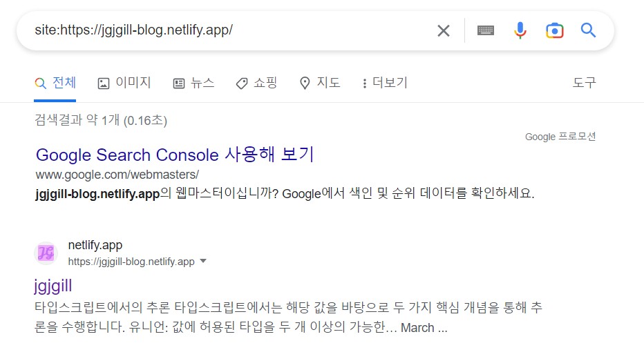This screenshot has width=644, height=361.
Task: Click the 타입스크립트에서의 추론 snippet text
Action: click(287, 317)
